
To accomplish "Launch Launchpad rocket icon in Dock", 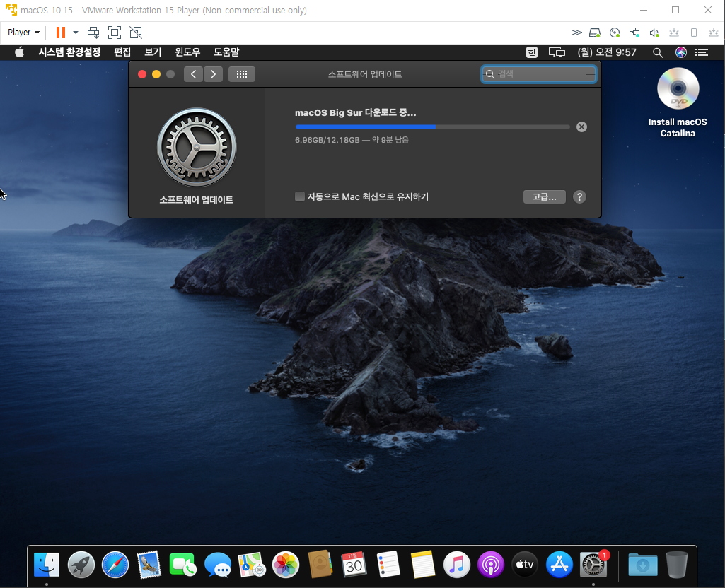I will pos(81,565).
